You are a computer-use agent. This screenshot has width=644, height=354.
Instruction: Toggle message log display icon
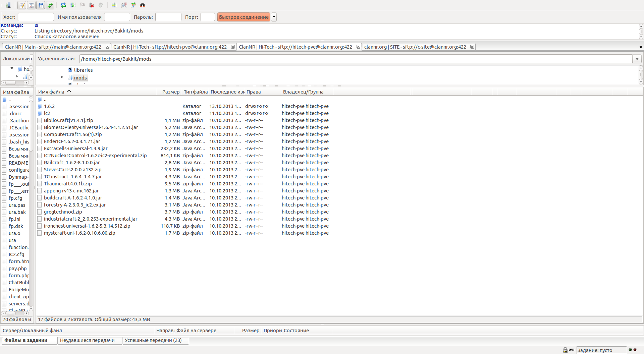click(22, 5)
